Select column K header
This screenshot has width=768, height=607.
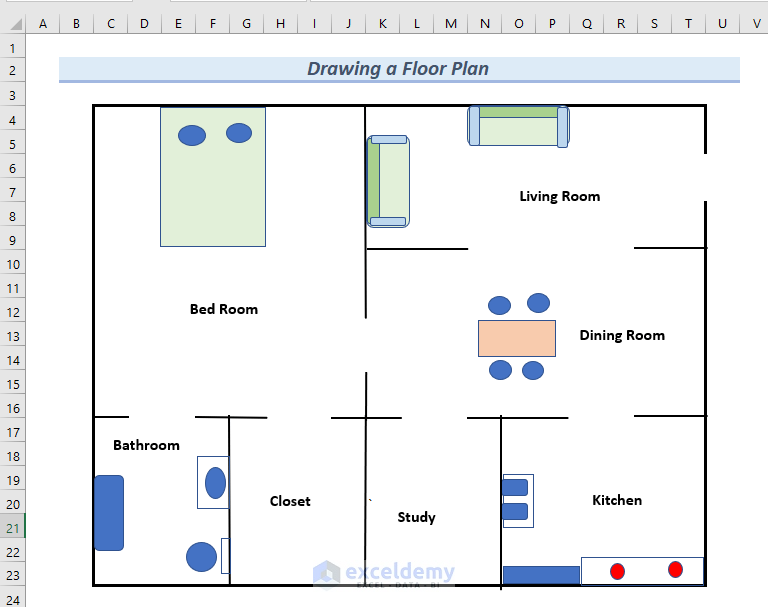(x=383, y=24)
